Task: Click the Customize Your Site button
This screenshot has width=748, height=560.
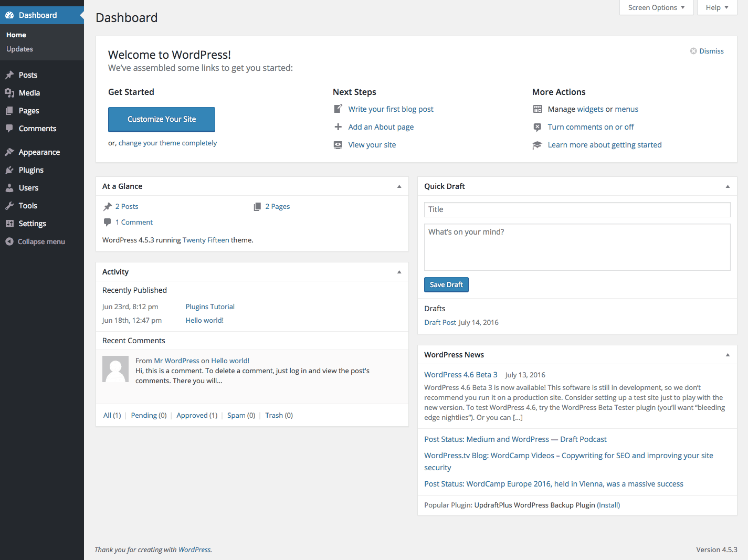Action: coord(162,119)
